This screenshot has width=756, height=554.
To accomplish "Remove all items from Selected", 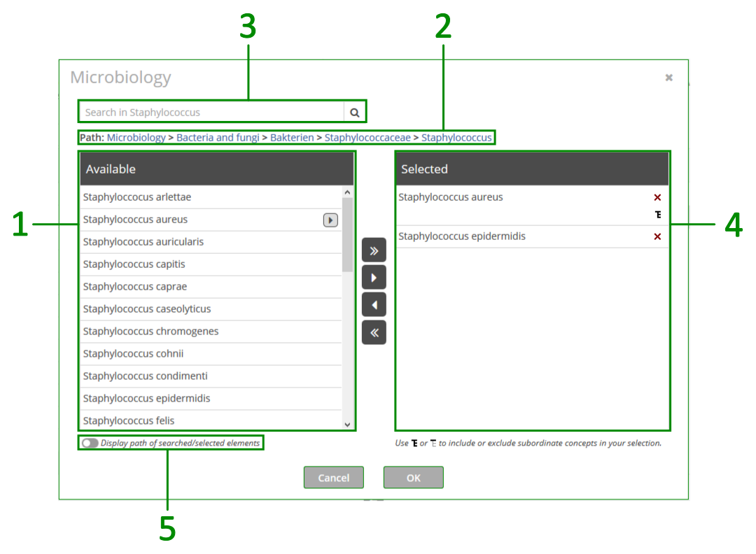I will [x=374, y=332].
